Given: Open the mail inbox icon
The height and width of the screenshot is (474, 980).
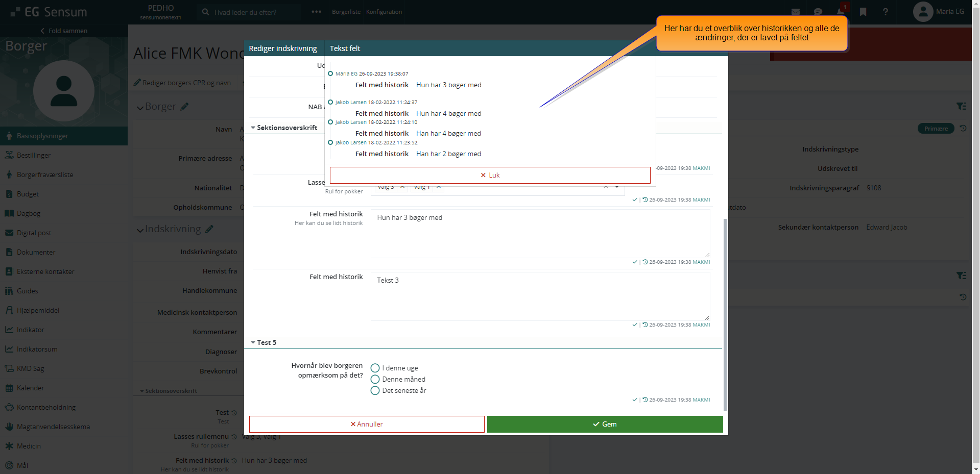Looking at the screenshot, I should 796,12.
